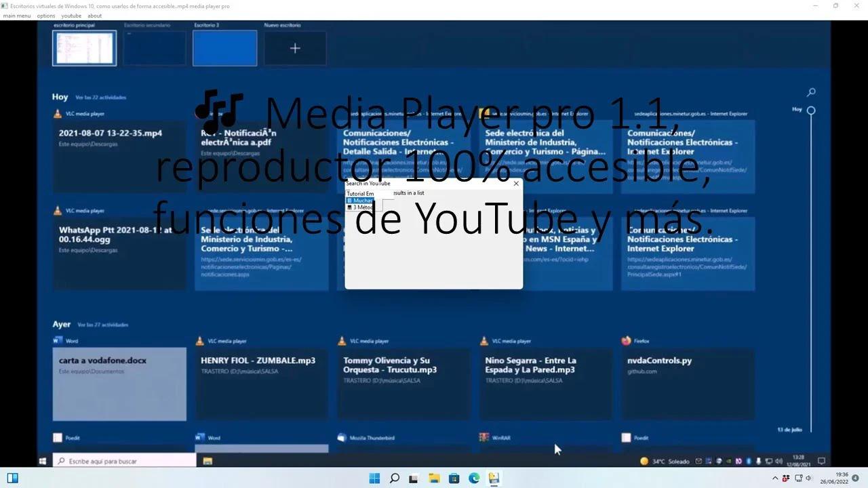Expand Ver las 22 actividades under Hoy
The height and width of the screenshot is (488, 868).
pos(101,97)
